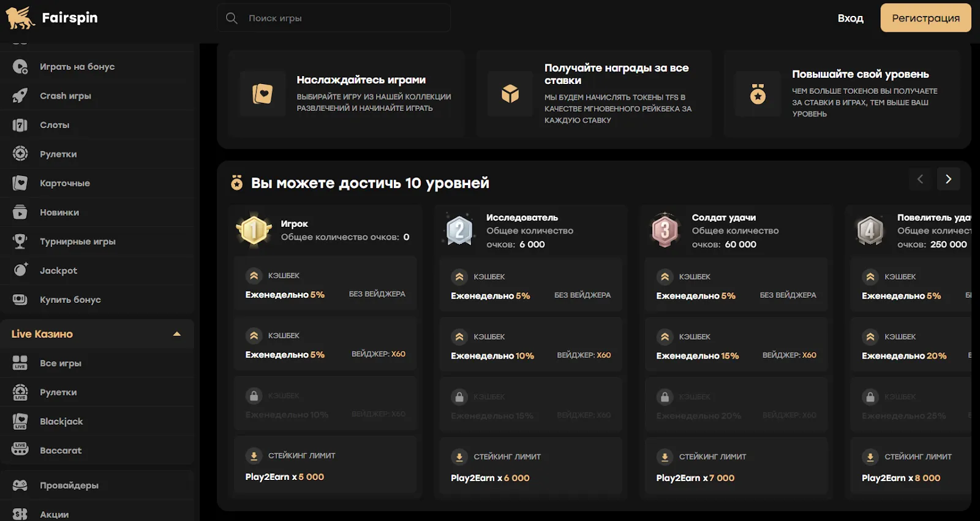
Task: Click Play2Earn x 7 000 staking card
Action: click(736, 466)
